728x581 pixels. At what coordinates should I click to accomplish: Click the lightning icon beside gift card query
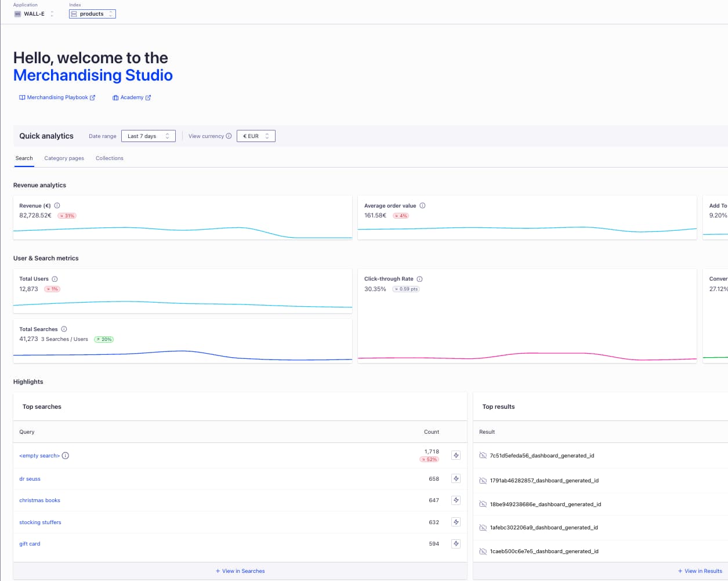456,544
